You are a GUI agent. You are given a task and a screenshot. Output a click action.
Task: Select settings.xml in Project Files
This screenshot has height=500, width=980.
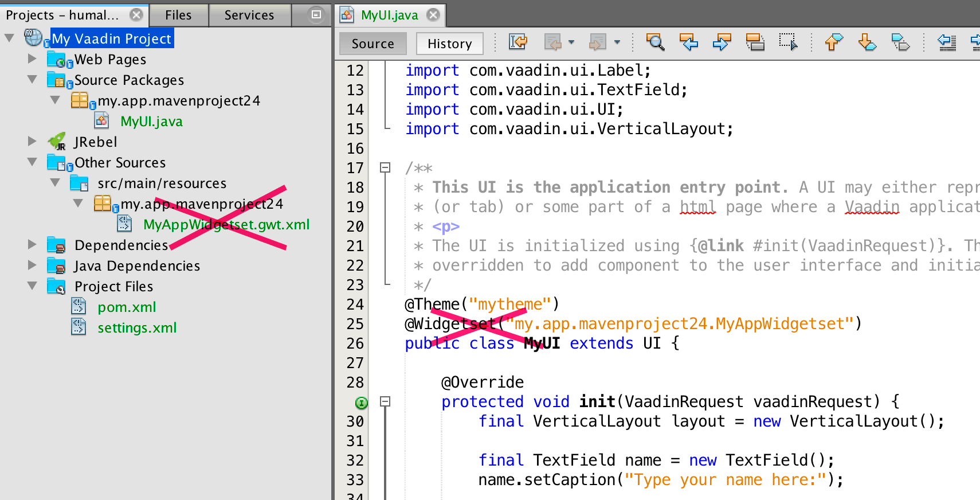(x=137, y=328)
